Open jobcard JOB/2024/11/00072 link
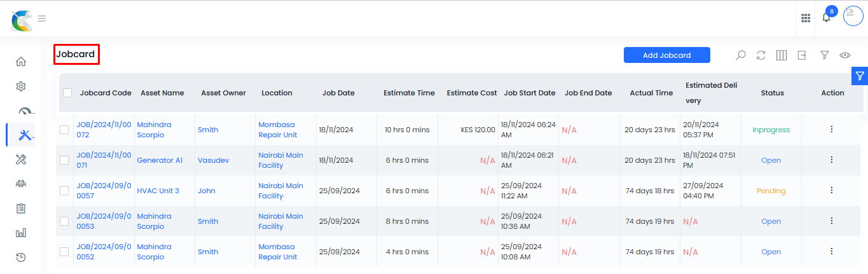This screenshot has width=868, height=274. tap(104, 130)
